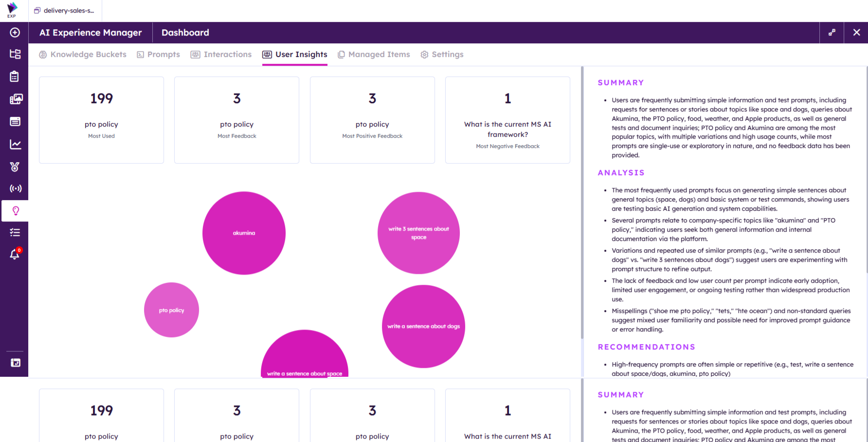Viewport: 868px width, 442px height.
Task: Click the 'Most Used' card label
Action: 101,136
